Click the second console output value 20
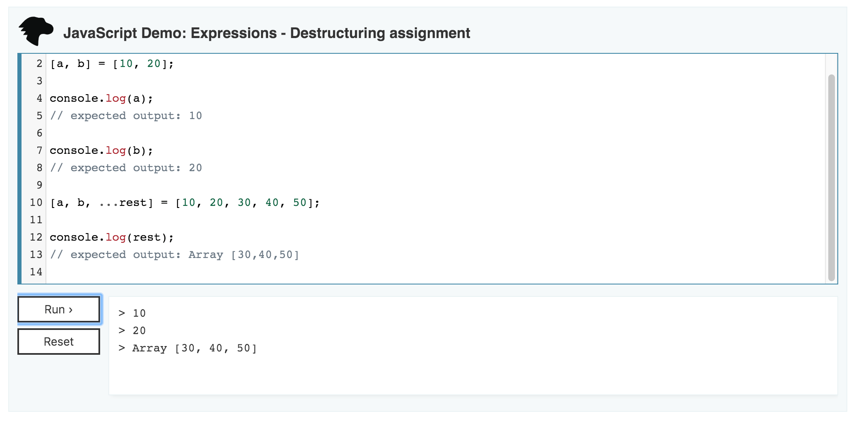 point(139,331)
